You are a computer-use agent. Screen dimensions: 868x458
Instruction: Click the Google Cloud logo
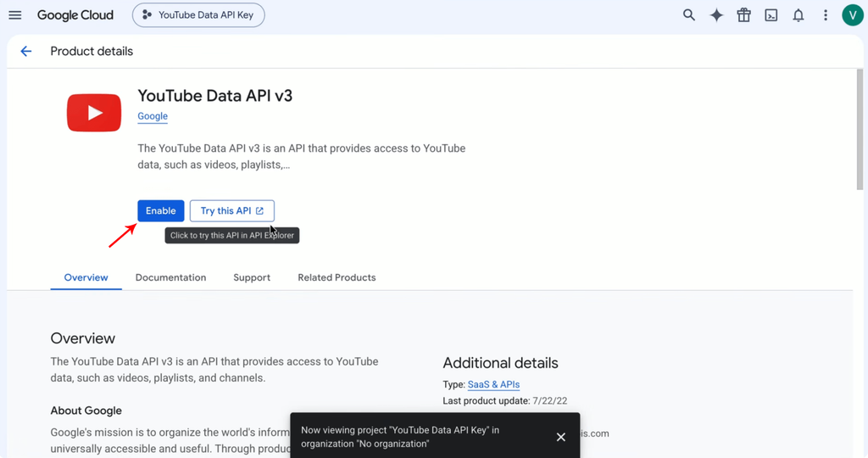coord(75,15)
